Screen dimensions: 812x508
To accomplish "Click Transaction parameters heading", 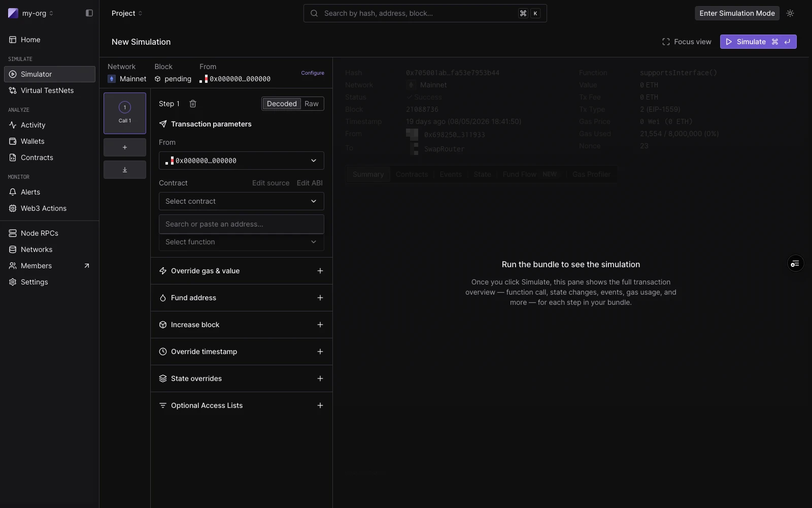I will click(211, 124).
